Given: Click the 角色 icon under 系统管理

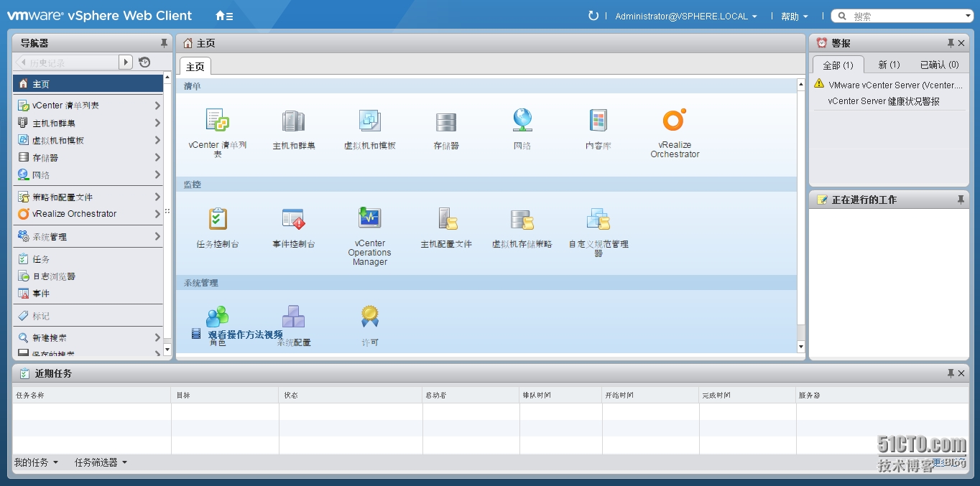Looking at the screenshot, I should click(x=217, y=316).
